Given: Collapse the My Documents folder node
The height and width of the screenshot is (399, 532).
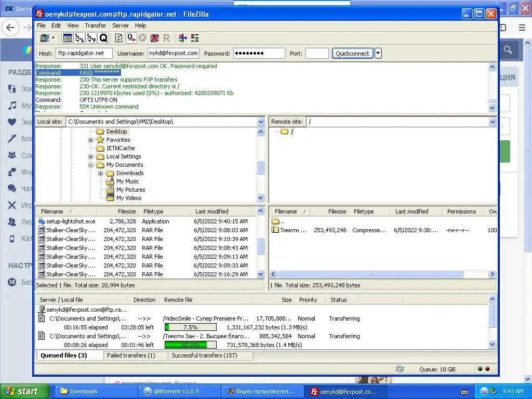Looking at the screenshot, I should 90,165.
